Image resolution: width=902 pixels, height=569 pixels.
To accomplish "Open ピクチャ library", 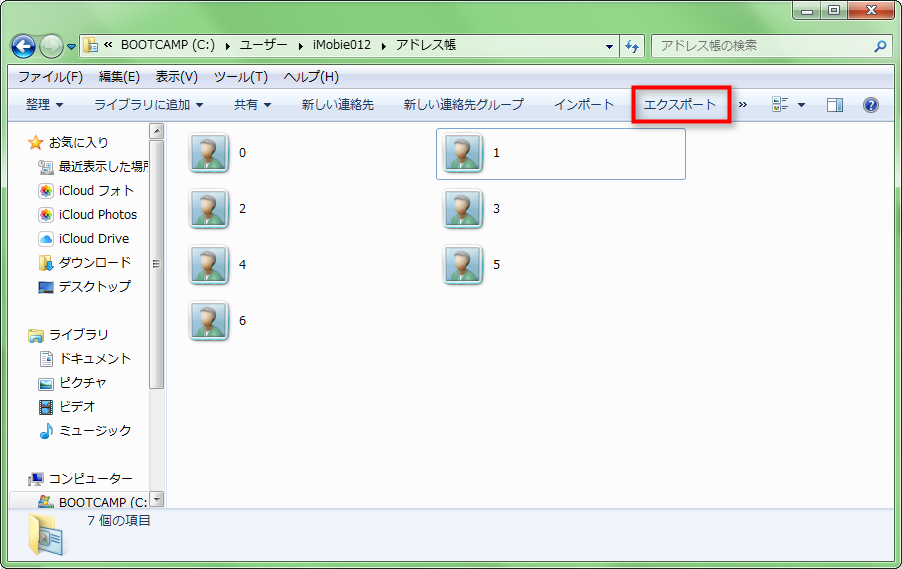I will pos(72,383).
